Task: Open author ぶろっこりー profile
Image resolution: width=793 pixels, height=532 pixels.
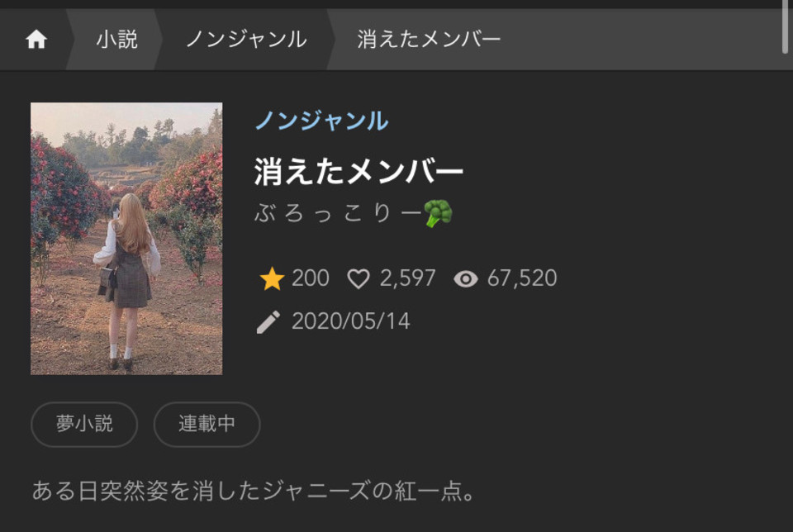Action: pos(338,213)
